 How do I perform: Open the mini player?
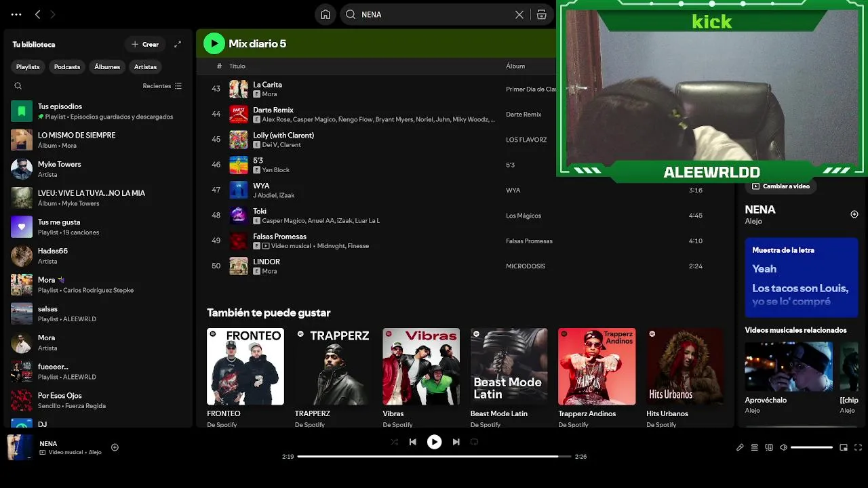point(844,447)
